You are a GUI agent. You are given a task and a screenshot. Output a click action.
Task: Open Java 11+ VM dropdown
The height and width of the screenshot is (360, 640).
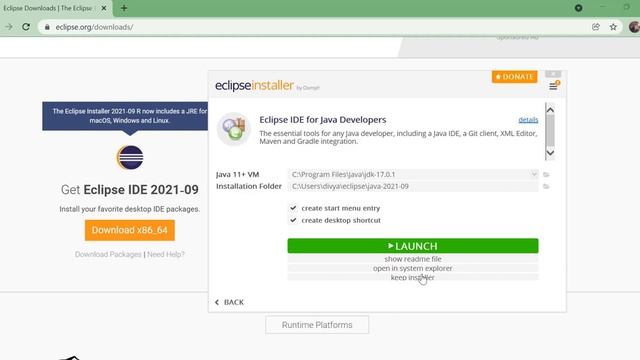533,174
